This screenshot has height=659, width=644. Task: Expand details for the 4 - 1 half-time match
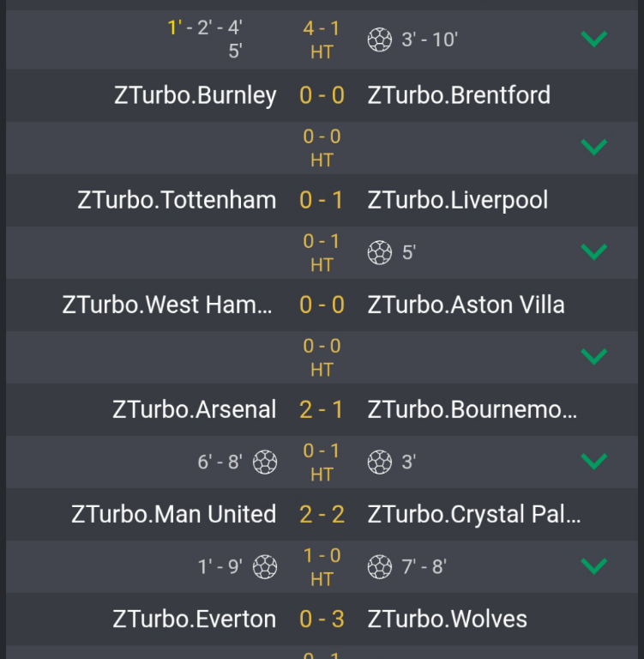pos(593,39)
